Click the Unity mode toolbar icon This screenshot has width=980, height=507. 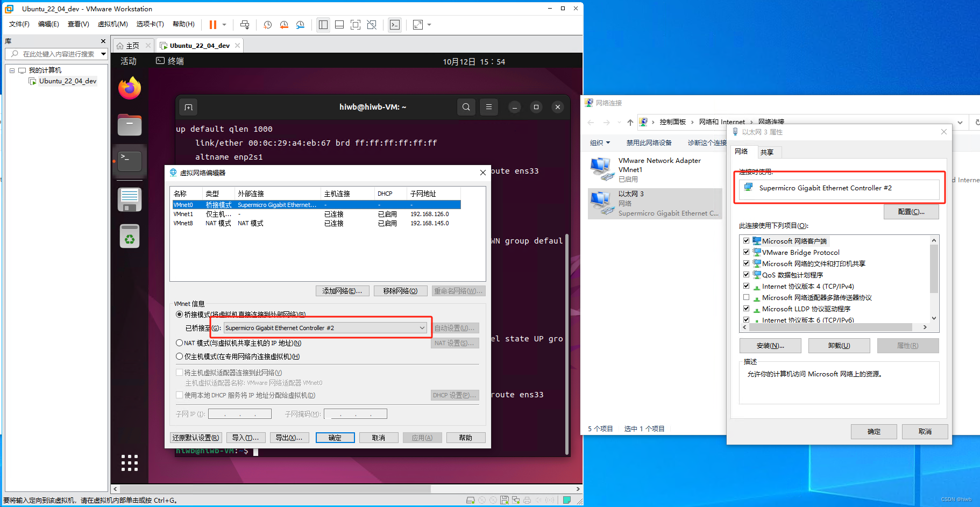pos(372,25)
